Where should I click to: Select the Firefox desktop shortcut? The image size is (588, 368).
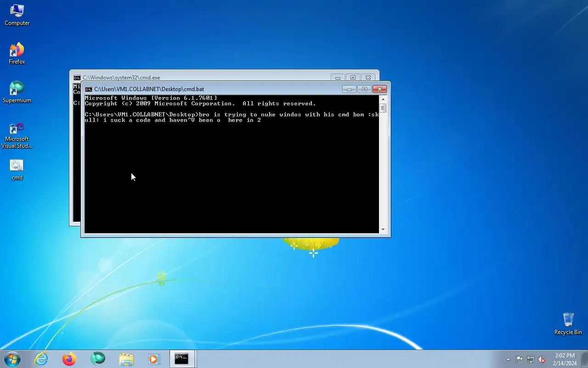(17, 53)
